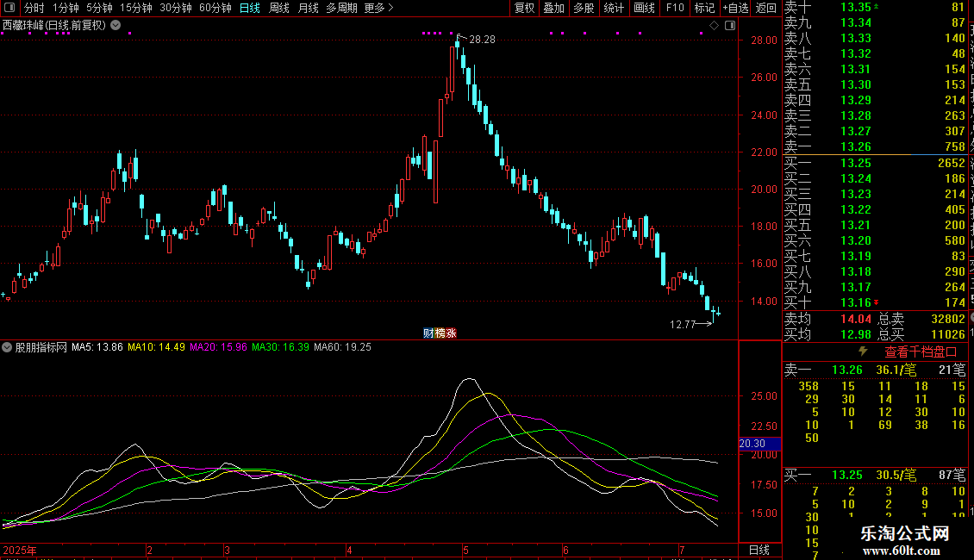The height and width of the screenshot is (560, 974).
Task: Click the 30.5/笔 value in 买一 detail
Action: point(896,475)
